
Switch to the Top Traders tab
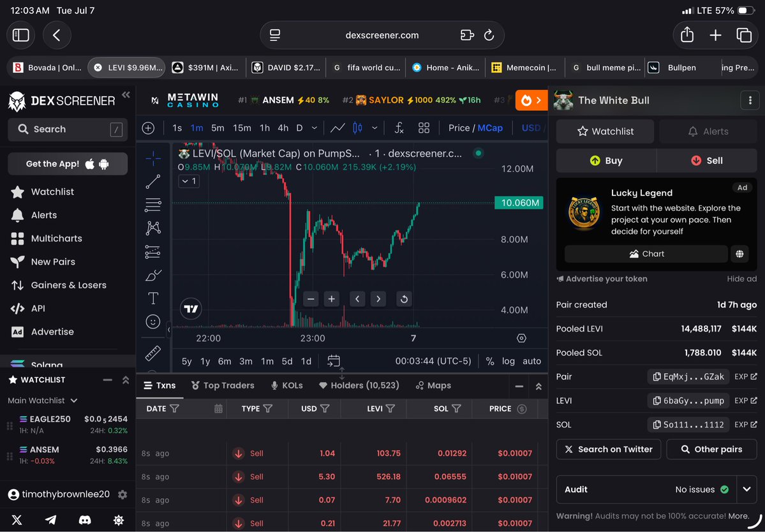click(x=223, y=385)
